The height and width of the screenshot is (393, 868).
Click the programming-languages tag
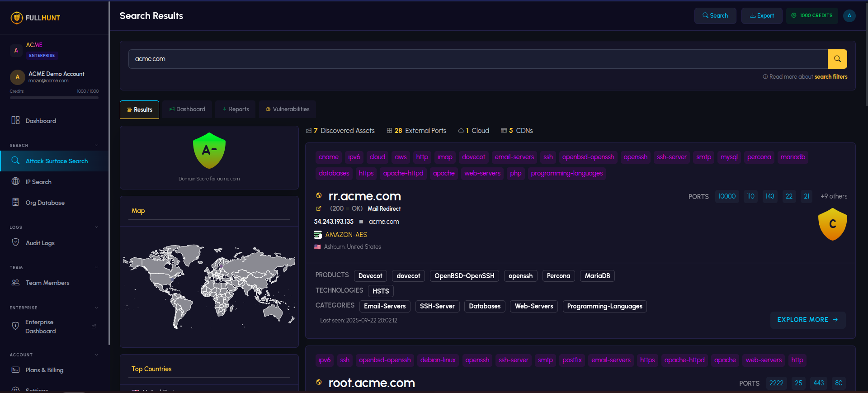(x=567, y=173)
